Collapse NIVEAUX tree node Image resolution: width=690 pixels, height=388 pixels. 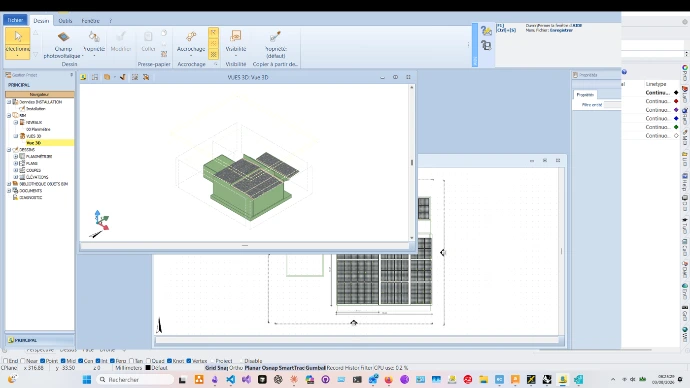click(16, 122)
